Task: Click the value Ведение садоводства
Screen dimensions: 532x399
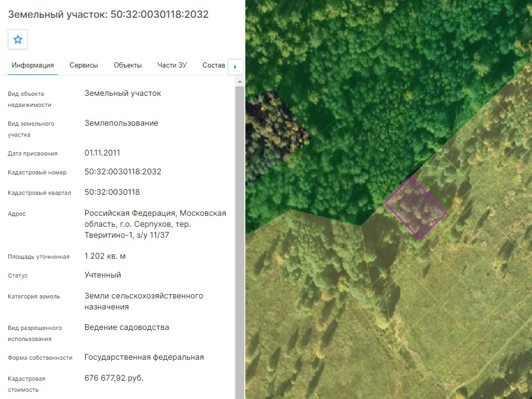Action: coord(127,327)
